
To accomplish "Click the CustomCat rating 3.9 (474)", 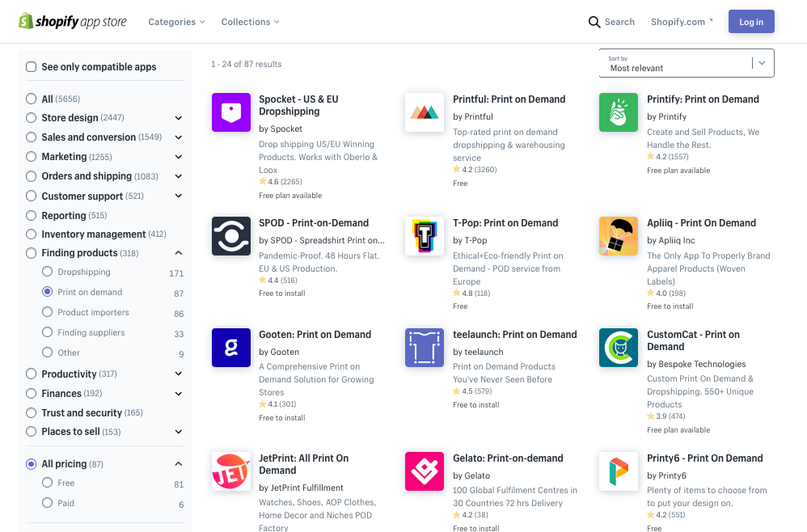I will [666, 416].
